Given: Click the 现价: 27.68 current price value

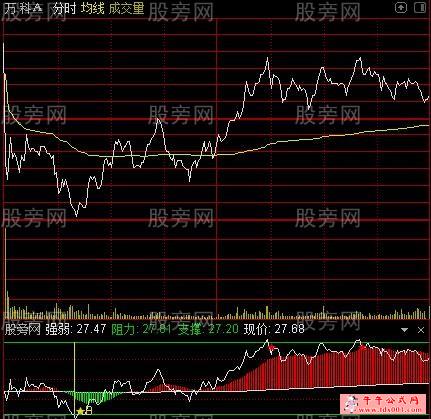Looking at the screenshot, I should pos(274,329).
